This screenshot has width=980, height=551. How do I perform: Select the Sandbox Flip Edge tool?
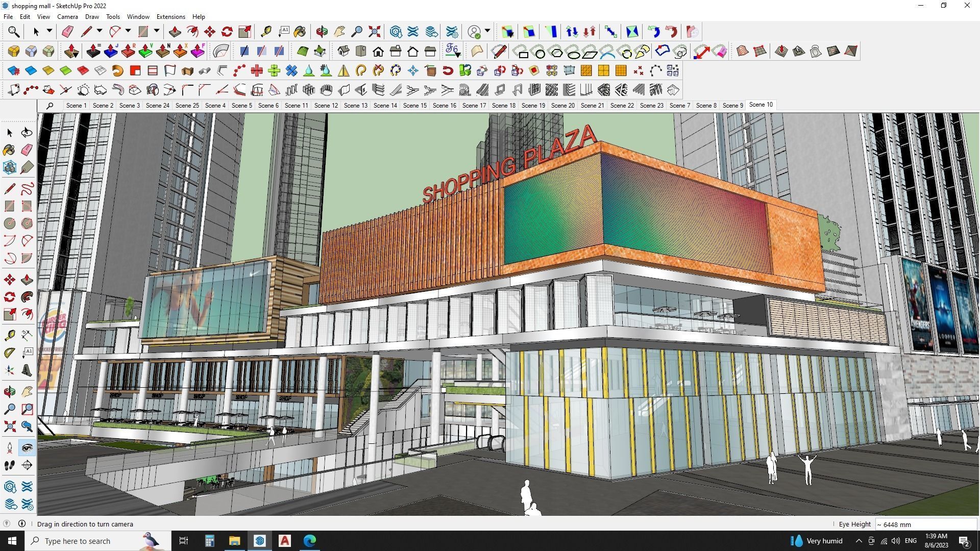coord(851,51)
